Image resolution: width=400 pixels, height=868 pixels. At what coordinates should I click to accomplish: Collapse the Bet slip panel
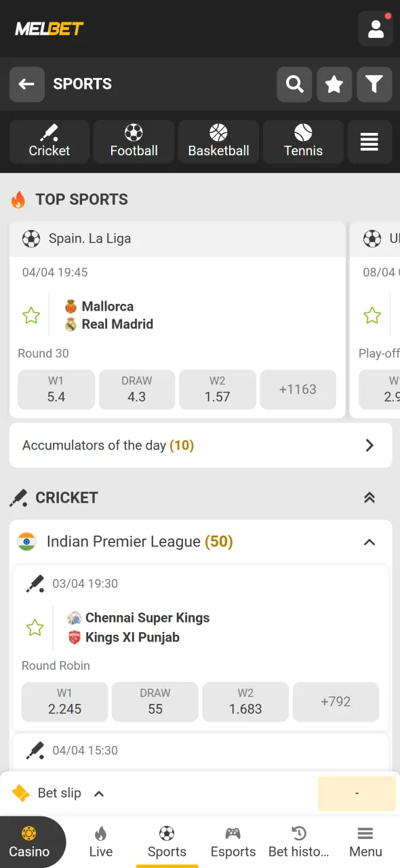coord(99,793)
